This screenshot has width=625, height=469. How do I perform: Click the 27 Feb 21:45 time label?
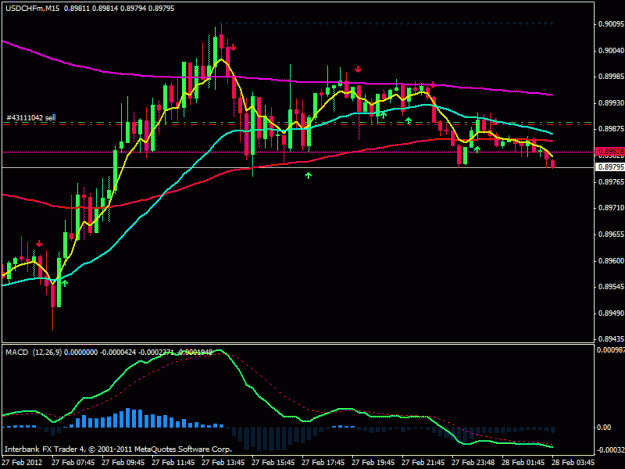(423, 463)
